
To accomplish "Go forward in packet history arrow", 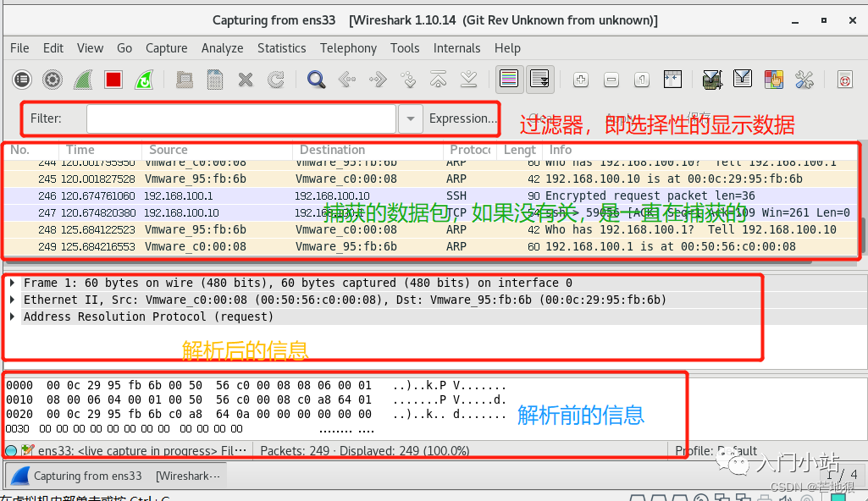I will pyautogui.click(x=378, y=80).
